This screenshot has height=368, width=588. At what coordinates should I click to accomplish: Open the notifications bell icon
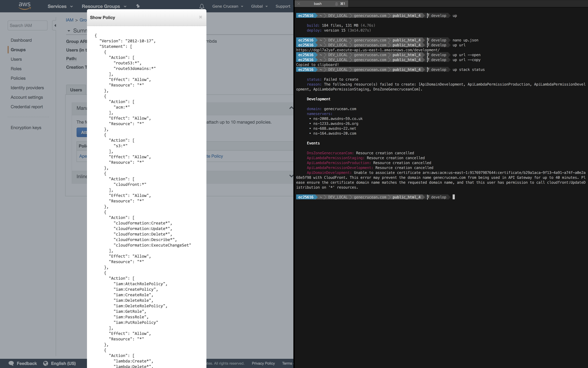(x=202, y=6)
